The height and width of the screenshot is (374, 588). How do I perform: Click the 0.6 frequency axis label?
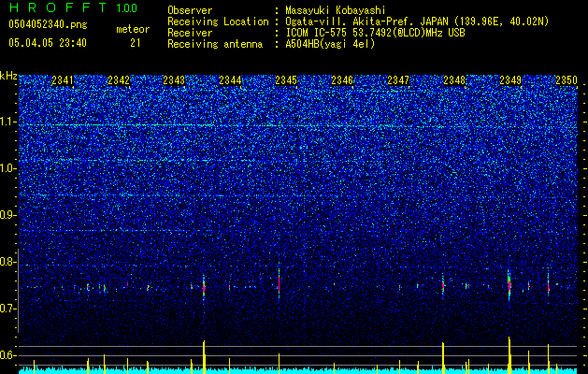8,355
